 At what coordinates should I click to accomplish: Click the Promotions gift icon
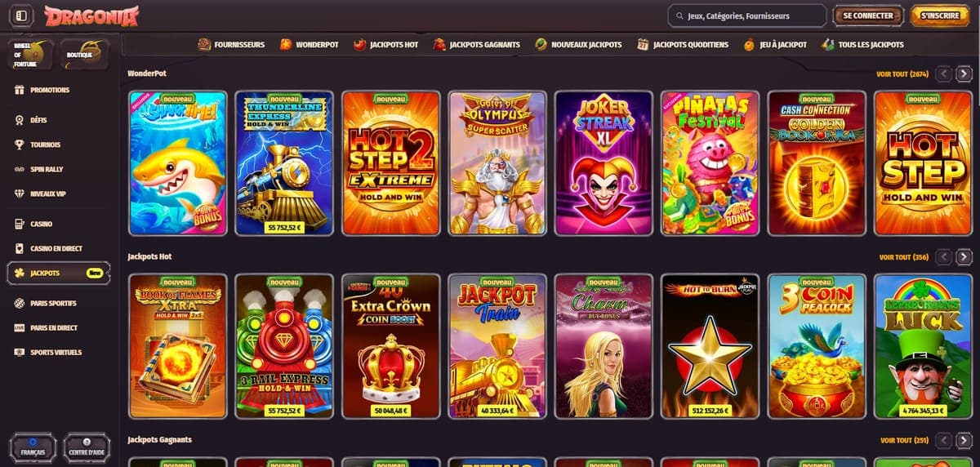pos(20,90)
